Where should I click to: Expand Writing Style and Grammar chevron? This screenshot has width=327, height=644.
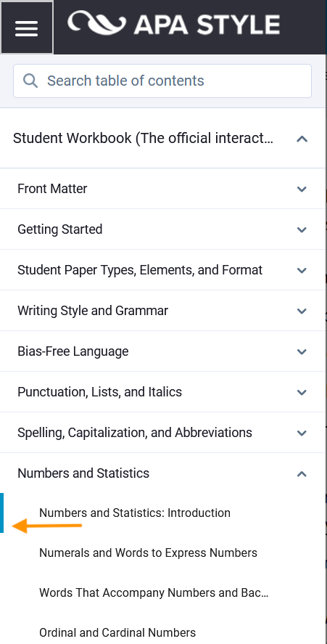pyautogui.click(x=302, y=311)
